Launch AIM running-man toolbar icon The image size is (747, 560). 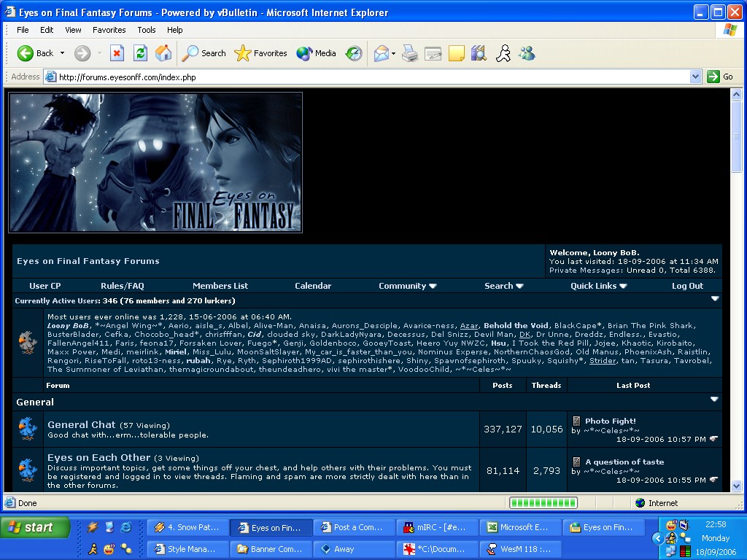503,53
